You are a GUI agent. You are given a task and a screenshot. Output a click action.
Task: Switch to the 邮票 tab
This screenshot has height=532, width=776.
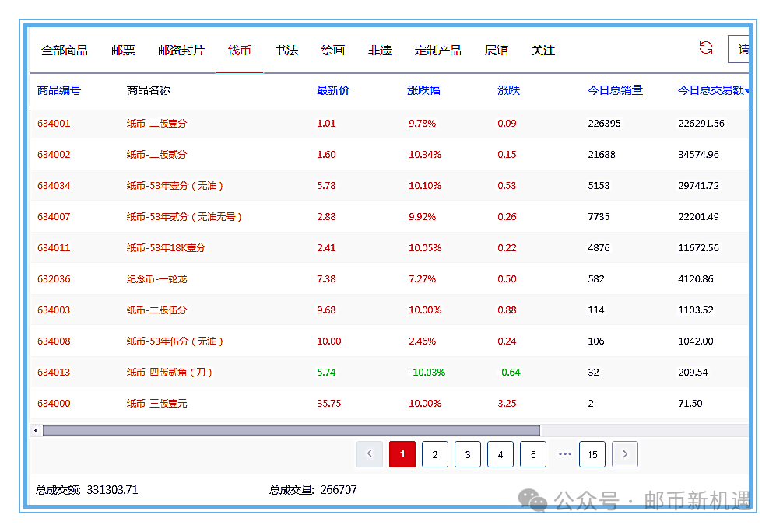[123, 51]
